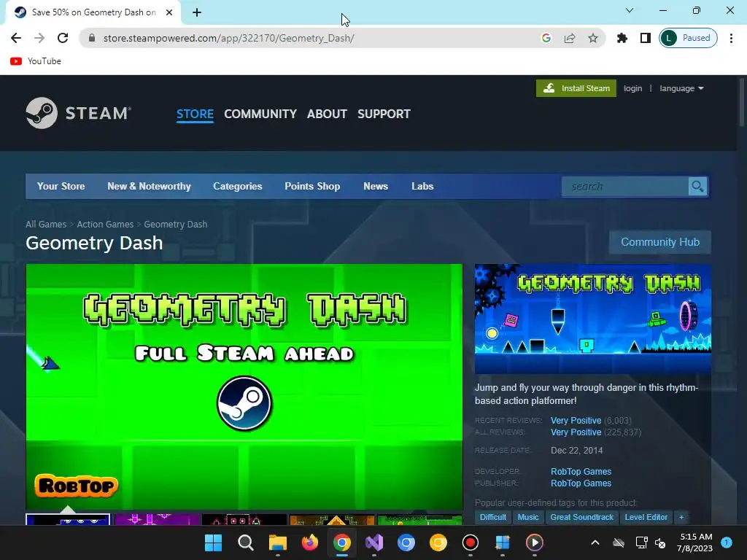Open the notification badge in system tray
Screen dimensions: 747x560
tap(727, 542)
